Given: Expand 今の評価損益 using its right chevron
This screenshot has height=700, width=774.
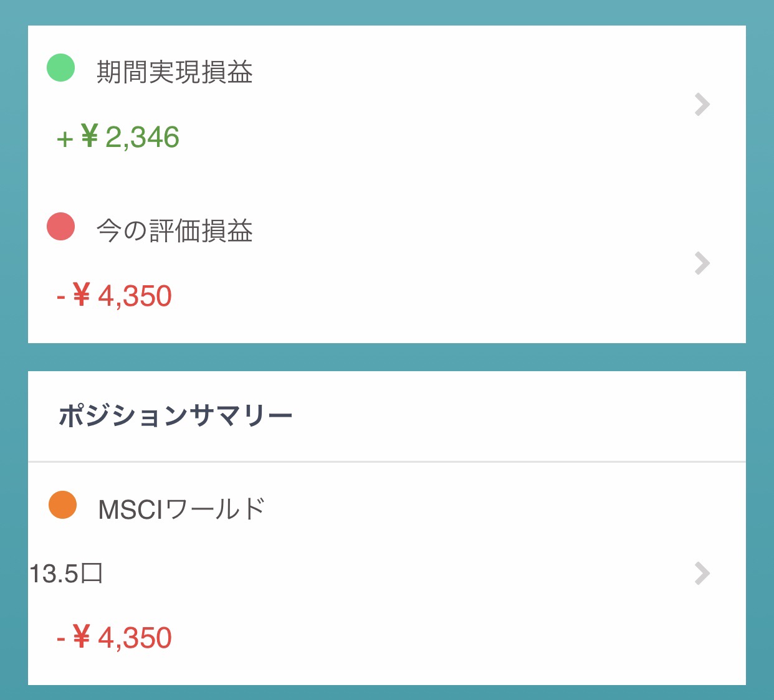Looking at the screenshot, I should [x=702, y=263].
